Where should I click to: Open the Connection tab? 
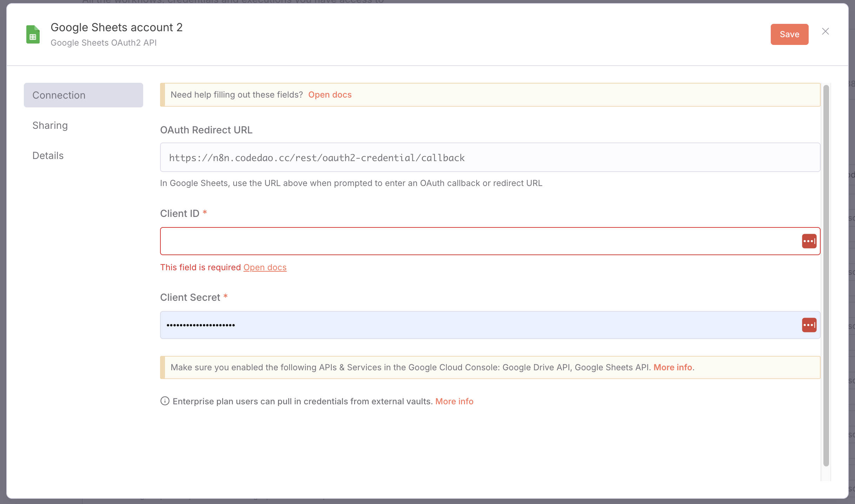click(x=84, y=95)
